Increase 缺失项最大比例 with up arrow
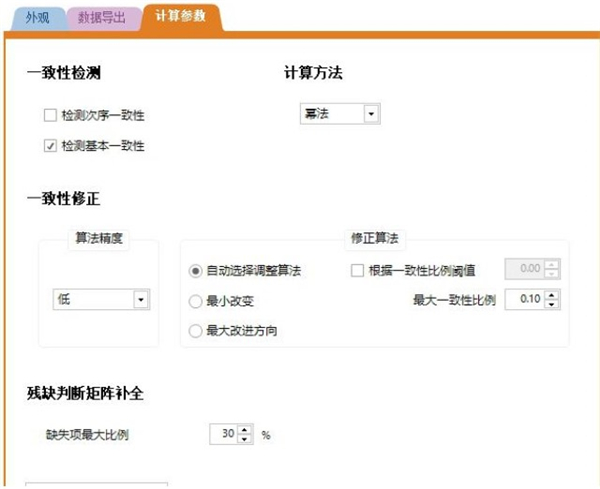This screenshot has height=489, width=600. 246,430
